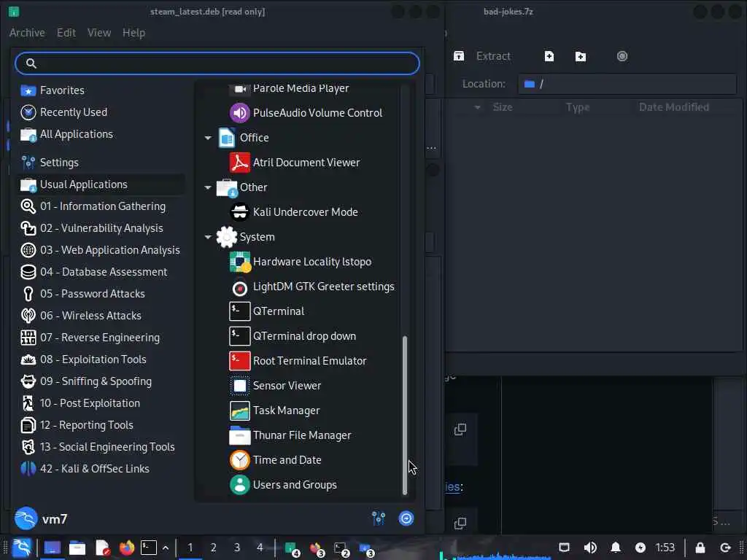This screenshot has height=560, width=747.
Task: Click the log out icon in menu
Action: pyautogui.click(x=406, y=518)
